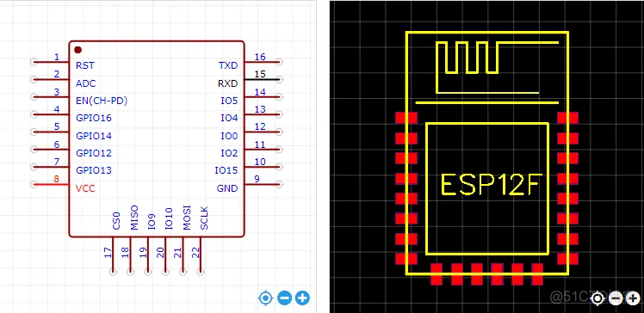Select pin number 12 beside IO0
Screen dimensions: 644x313
[260, 126]
